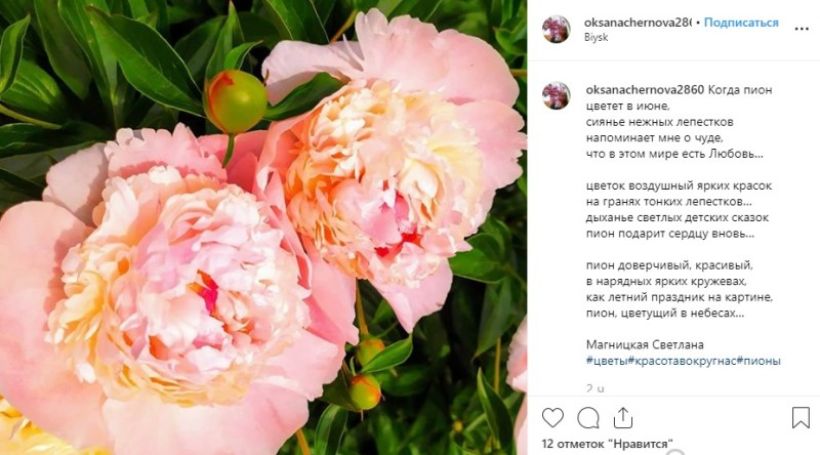This screenshot has height=455, width=820.
Task: View the 12 отметок "Нравится" likes list
Action: click(x=607, y=443)
